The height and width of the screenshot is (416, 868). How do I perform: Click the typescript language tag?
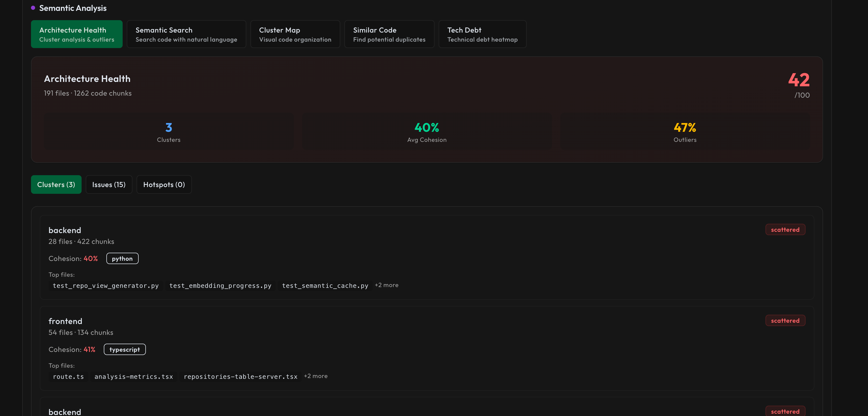coord(124,350)
